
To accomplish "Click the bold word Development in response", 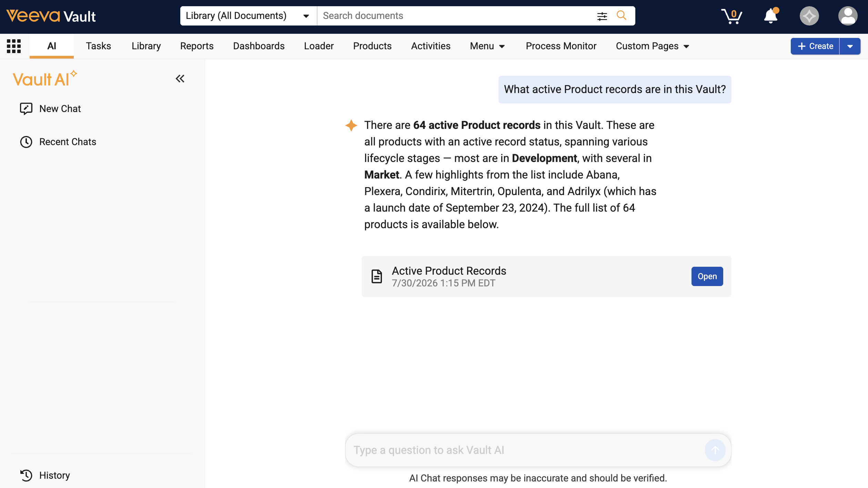I will pos(544,158).
